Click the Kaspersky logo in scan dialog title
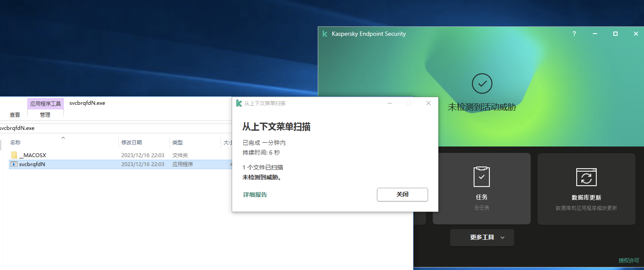Image resolution: width=644 pixels, height=270 pixels. [x=239, y=103]
